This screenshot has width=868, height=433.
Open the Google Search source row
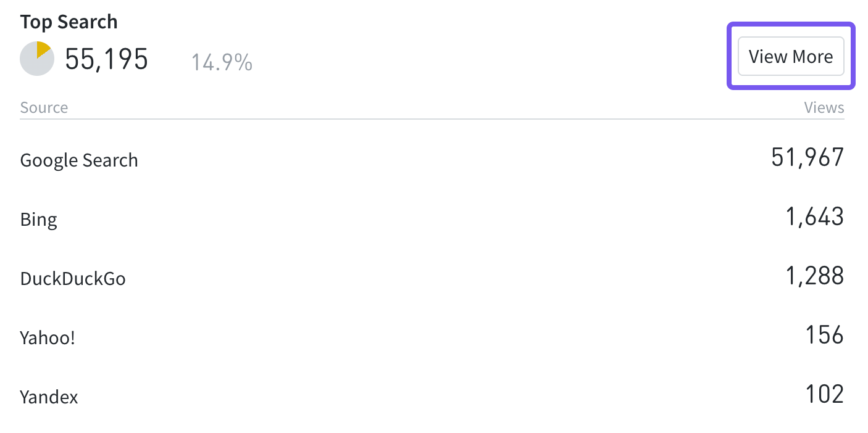(79, 160)
